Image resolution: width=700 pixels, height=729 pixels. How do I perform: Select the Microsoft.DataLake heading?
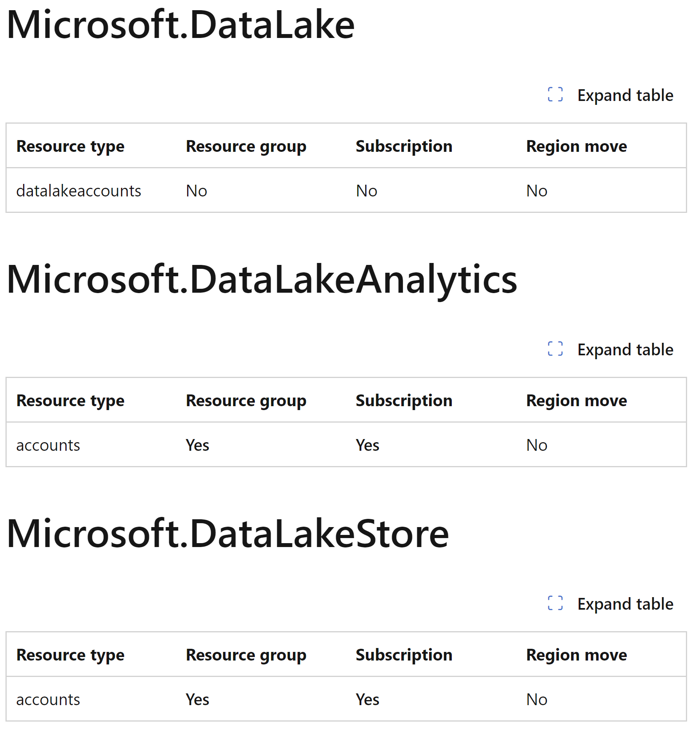pyautogui.click(x=180, y=25)
